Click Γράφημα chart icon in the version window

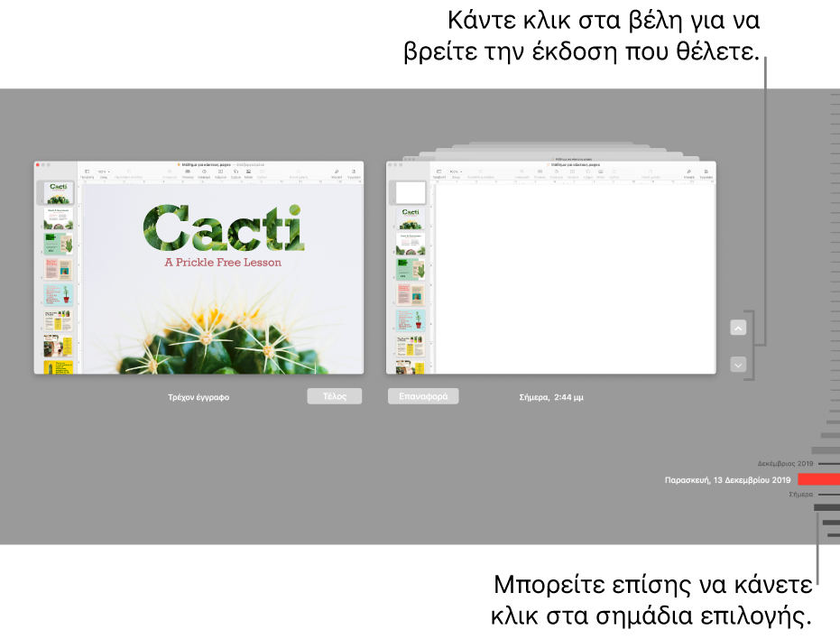[x=556, y=171]
